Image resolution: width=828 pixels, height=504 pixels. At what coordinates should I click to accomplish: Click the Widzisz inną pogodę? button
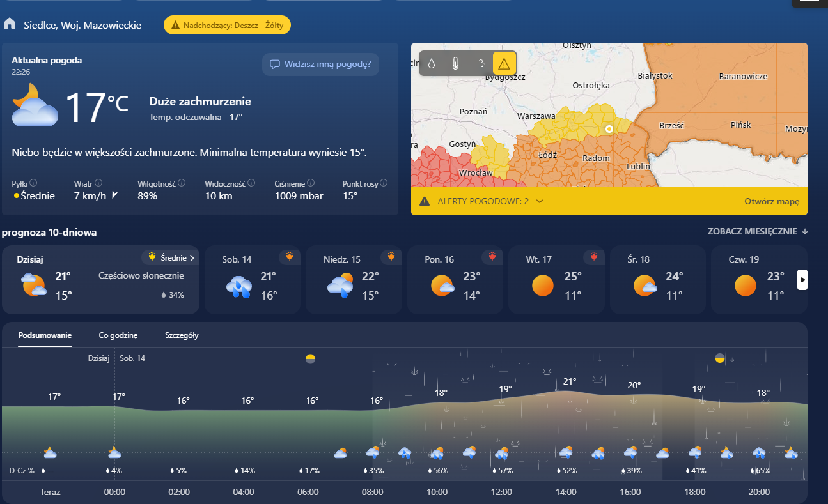[320, 64]
